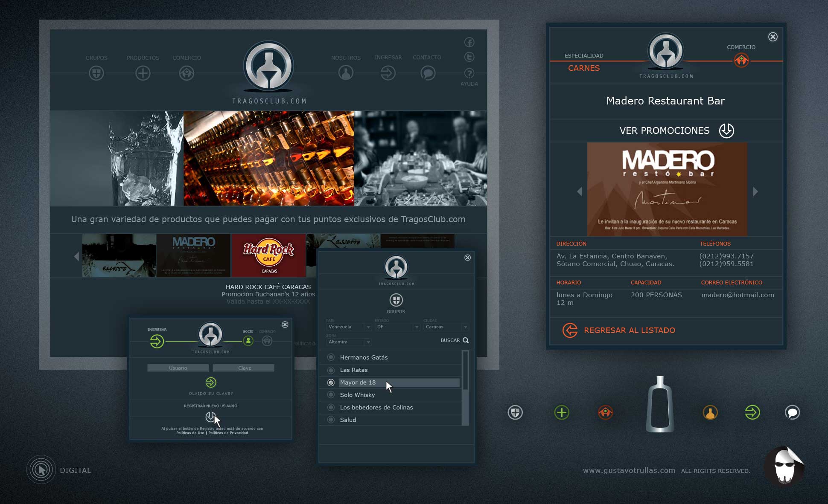The height and width of the screenshot is (504, 828).
Task: Select the Los bebedores de Colinas radio
Action: pyautogui.click(x=331, y=407)
